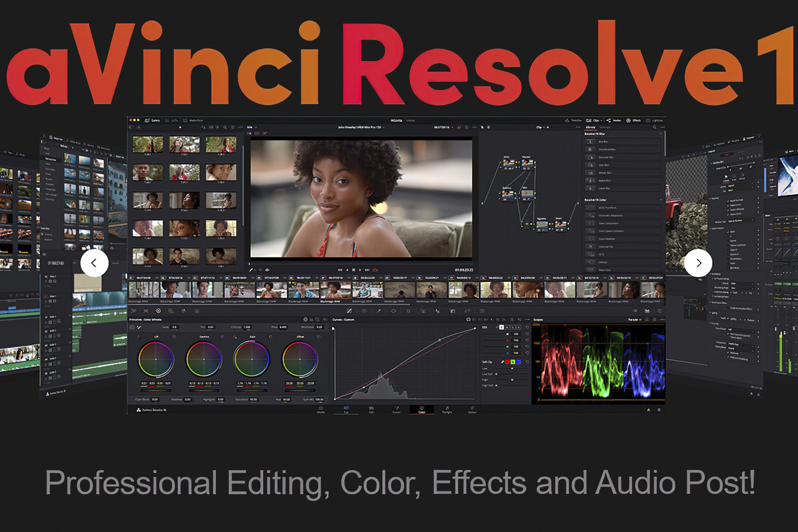This screenshot has width=798, height=532.
Task: Select the Box Blur effect
Action: point(622,141)
